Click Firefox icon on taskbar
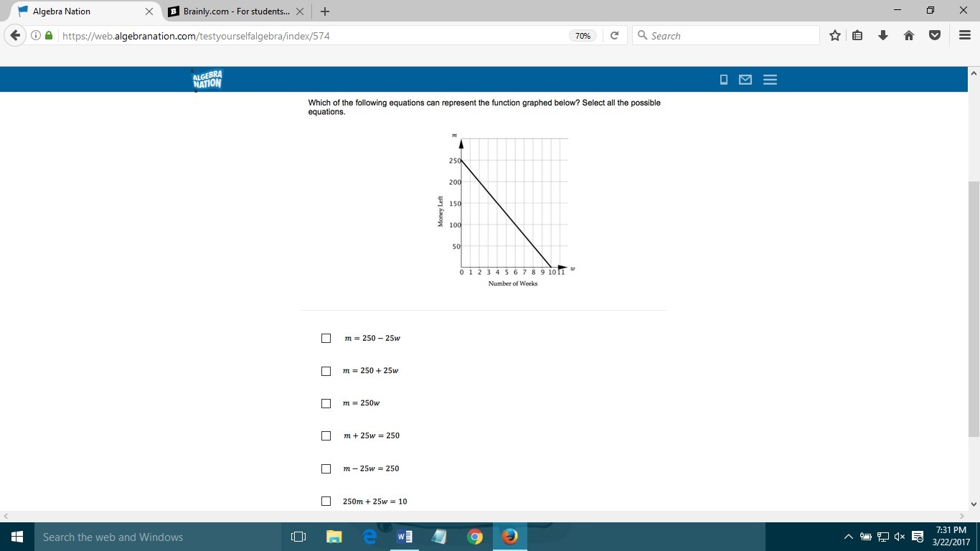This screenshot has width=980, height=551. click(509, 537)
